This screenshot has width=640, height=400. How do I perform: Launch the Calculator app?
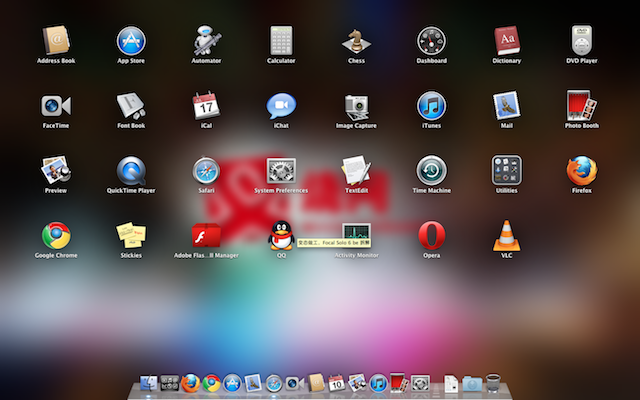[x=281, y=40]
